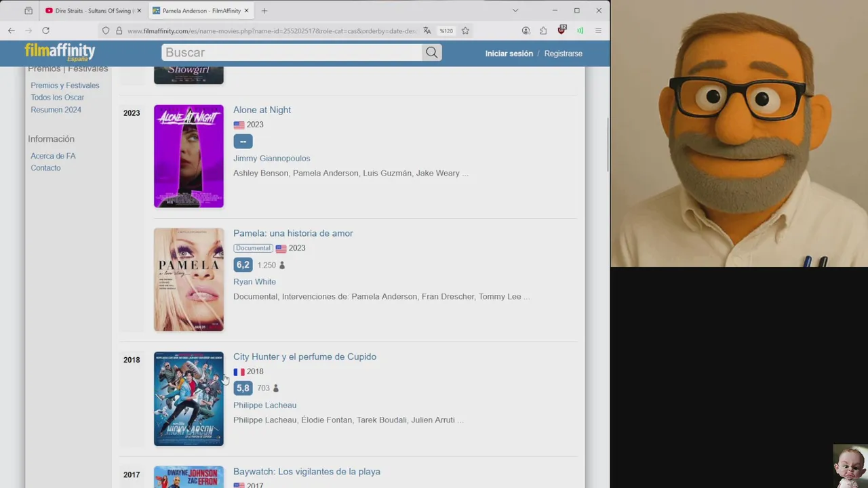Bookmark this page with star
Viewport: 868px width, 488px height.
point(465,30)
